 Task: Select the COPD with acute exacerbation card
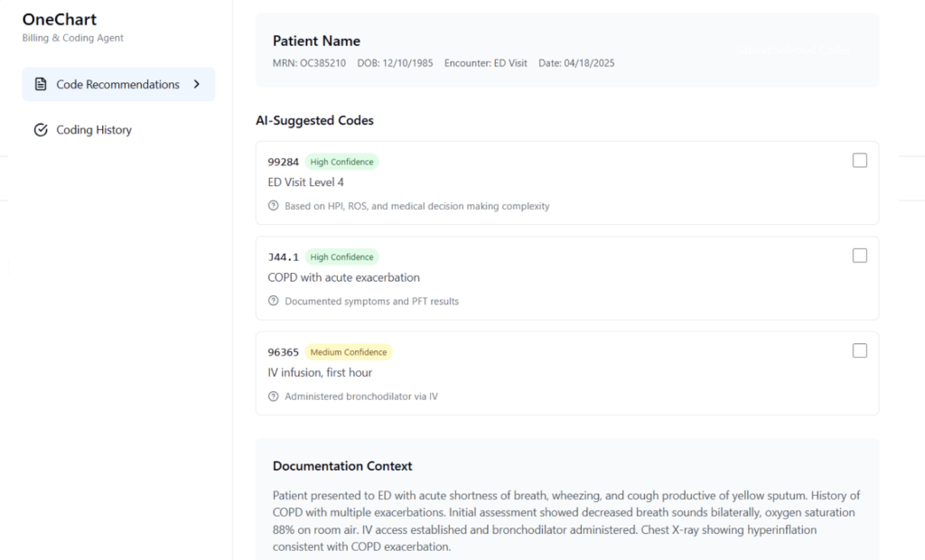567,278
